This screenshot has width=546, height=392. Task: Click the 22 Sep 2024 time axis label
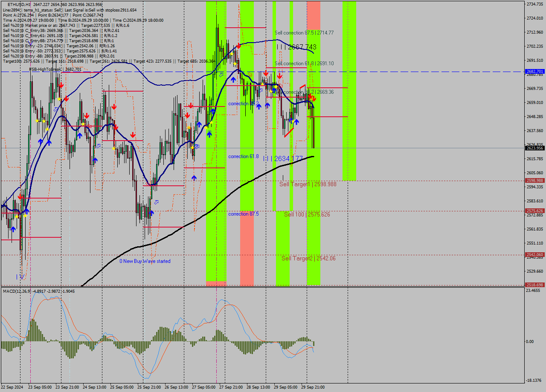[x=12, y=387]
